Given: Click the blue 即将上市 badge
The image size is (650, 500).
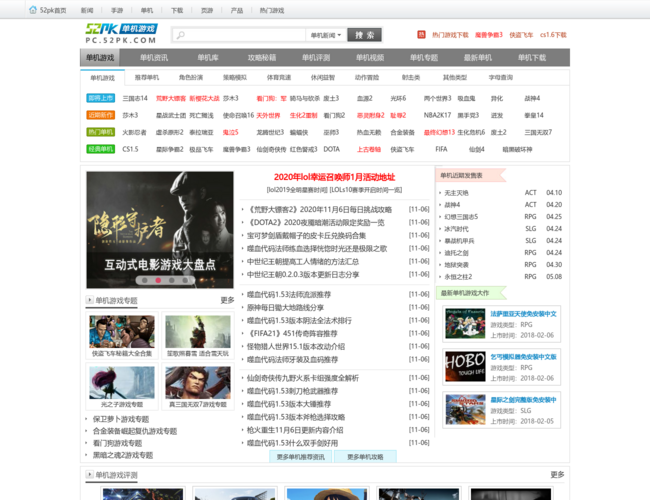Looking at the screenshot, I should (x=101, y=98).
